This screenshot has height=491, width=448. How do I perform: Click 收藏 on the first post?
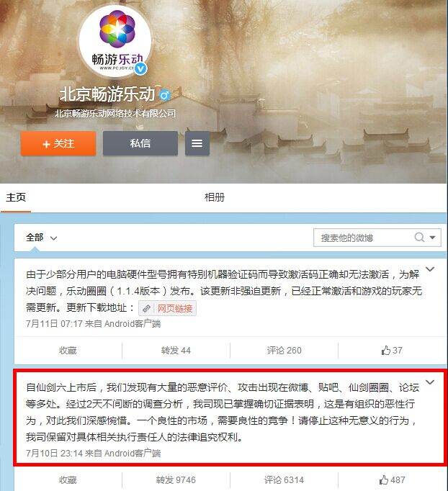tap(68, 351)
